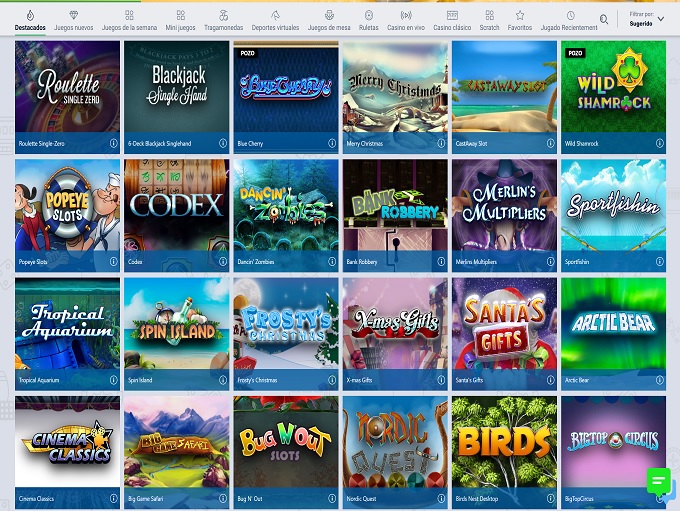Screen dimensions: 680x511
Task: Open info for Nordic Quest
Action: coord(441,498)
